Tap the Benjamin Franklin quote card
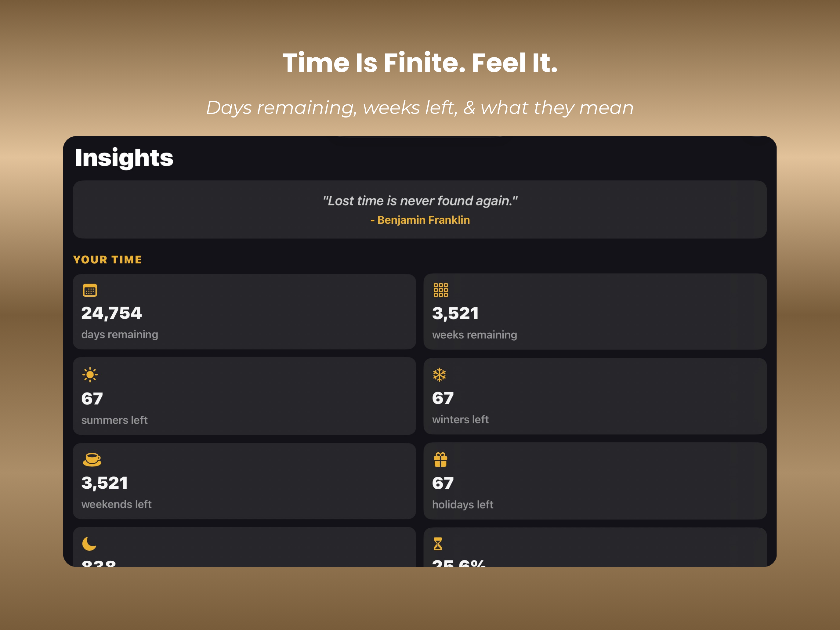 coord(420,210)
